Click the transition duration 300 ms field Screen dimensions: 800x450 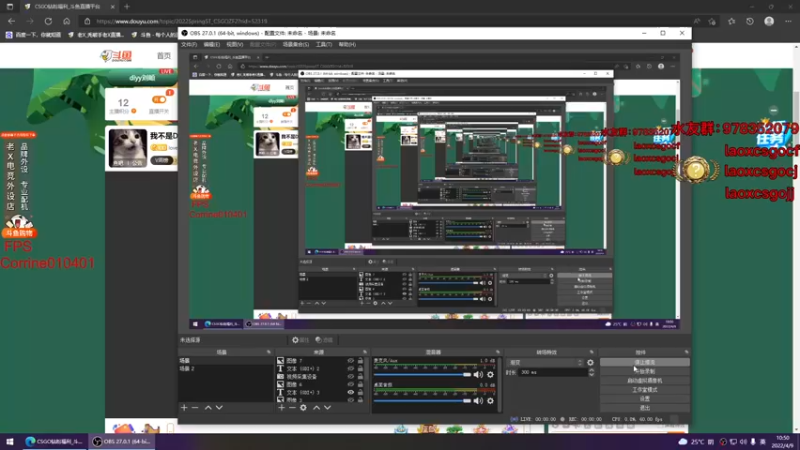[x=553, y=372]
